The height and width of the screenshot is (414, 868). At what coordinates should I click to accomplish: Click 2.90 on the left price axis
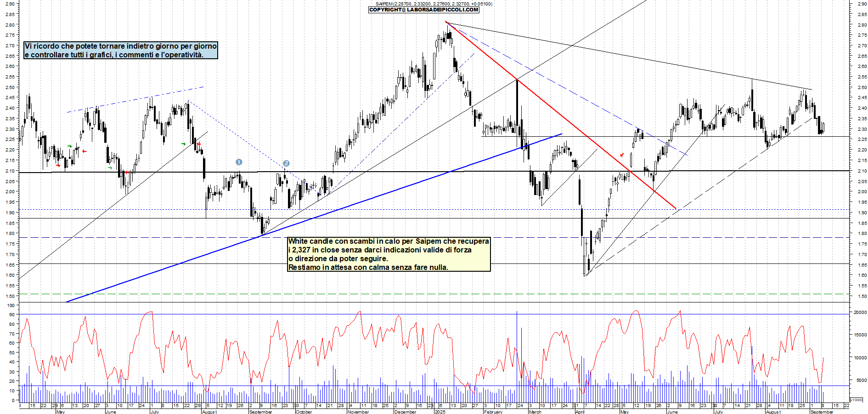pyautogui.click(x=10, y=4)
